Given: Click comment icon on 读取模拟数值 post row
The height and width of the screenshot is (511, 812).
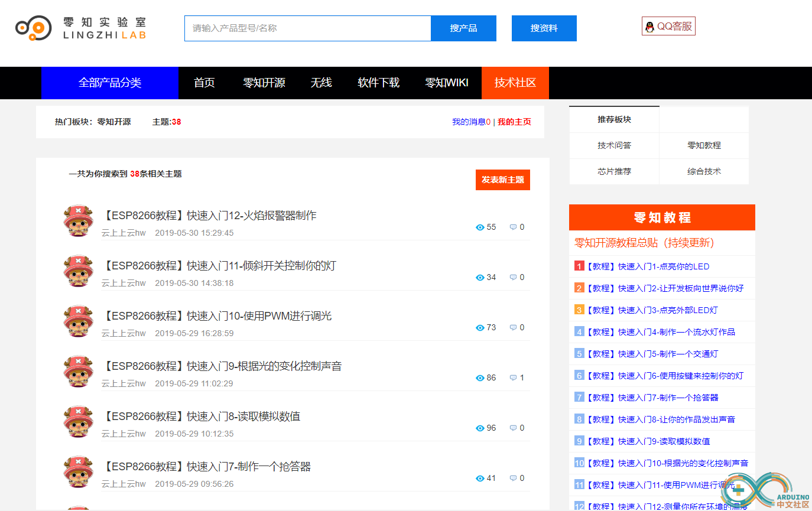Looking at the screenshot, I should (x=513, y=428).
